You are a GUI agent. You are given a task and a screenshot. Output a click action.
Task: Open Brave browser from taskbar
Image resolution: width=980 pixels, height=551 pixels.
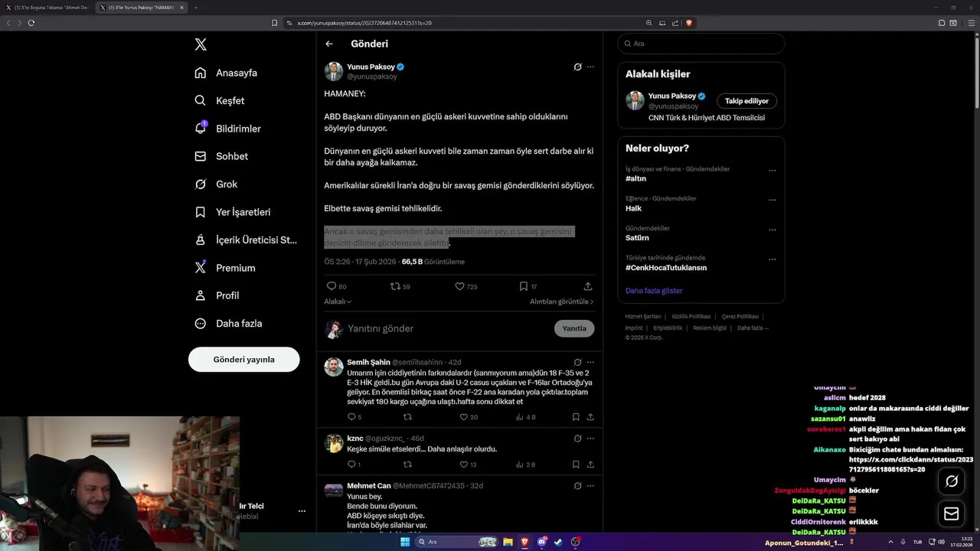point(524,542)
